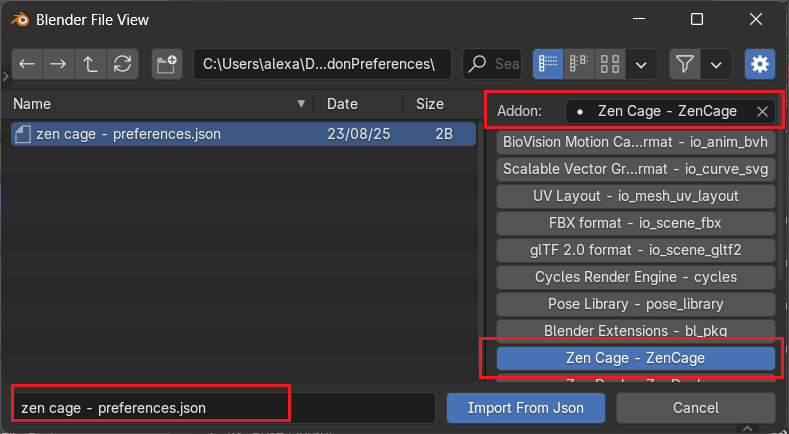
Task: Switch to horizontal list display mode
Action: 579,64
